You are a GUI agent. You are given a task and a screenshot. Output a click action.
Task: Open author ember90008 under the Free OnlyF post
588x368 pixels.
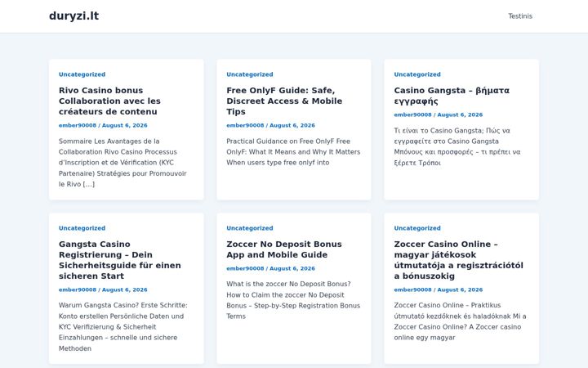(x=245, y=125)
